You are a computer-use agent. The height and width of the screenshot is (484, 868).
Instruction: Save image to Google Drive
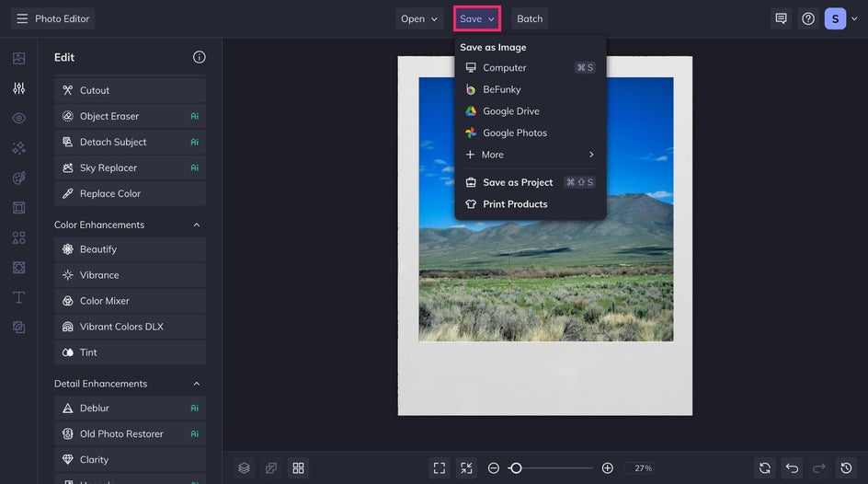pos(531,111)
